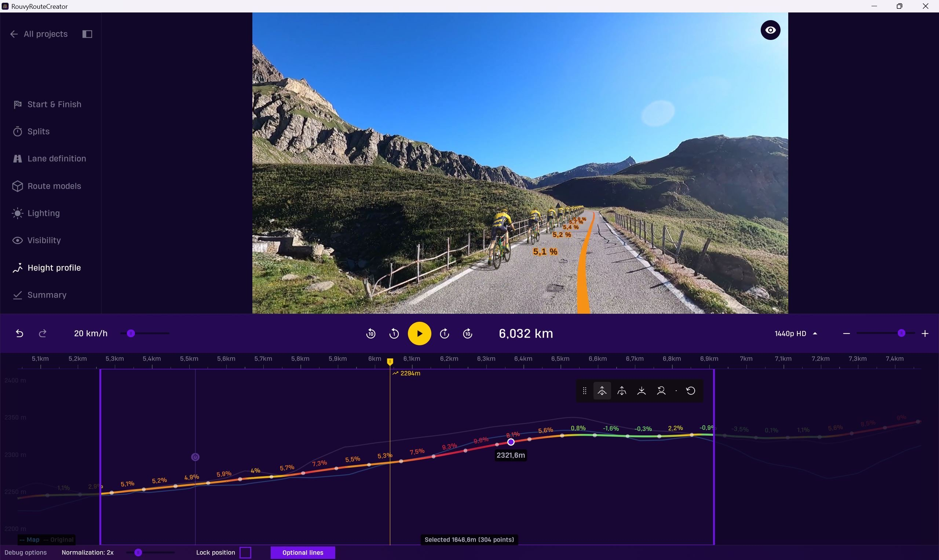Click the redo arrow icon

point(43,334)
